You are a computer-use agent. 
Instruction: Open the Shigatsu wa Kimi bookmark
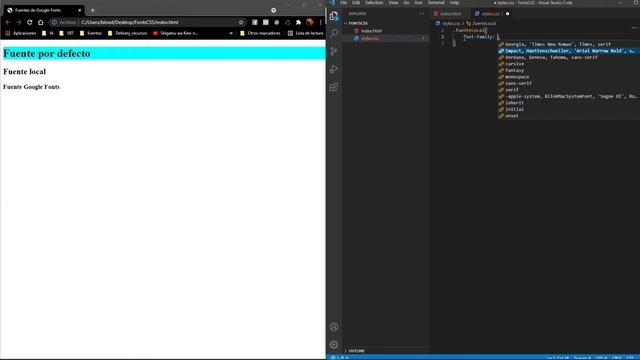point(175,33)
